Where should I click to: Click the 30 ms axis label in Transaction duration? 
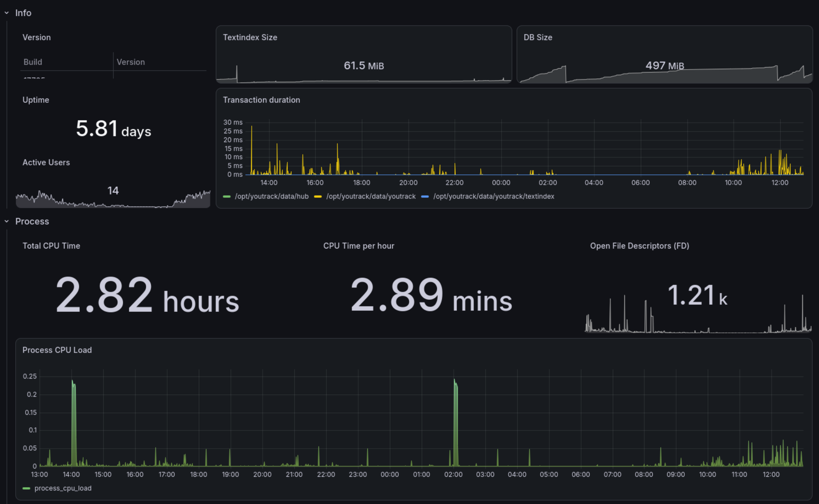[233, 123]
